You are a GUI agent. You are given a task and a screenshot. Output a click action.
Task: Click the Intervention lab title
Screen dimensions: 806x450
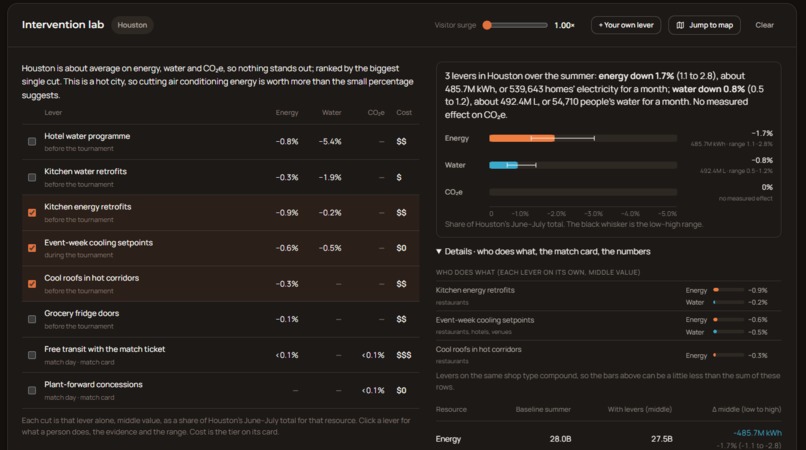pos(63,25)
